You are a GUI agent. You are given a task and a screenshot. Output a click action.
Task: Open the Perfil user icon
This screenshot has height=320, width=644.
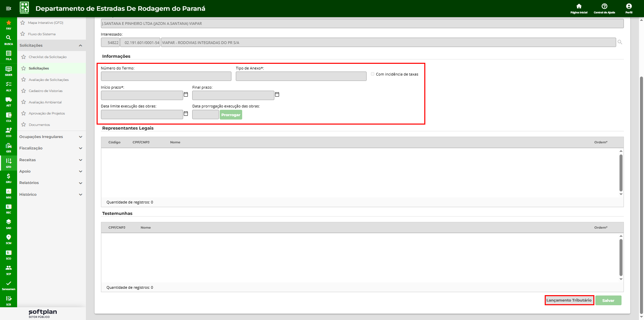click(629, 8)
